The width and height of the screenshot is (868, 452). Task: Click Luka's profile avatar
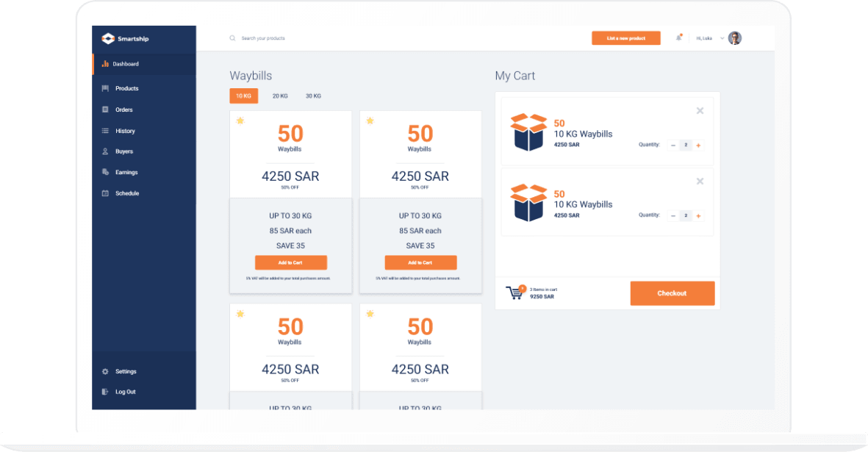[x=734, y=38]
